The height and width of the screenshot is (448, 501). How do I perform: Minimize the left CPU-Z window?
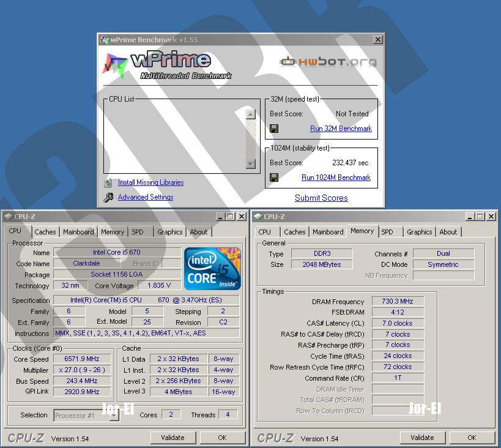click(x=220, y=217)
